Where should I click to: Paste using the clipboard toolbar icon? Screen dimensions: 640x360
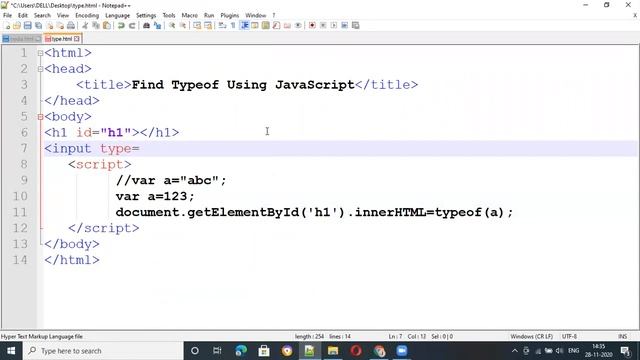(107, 26)
